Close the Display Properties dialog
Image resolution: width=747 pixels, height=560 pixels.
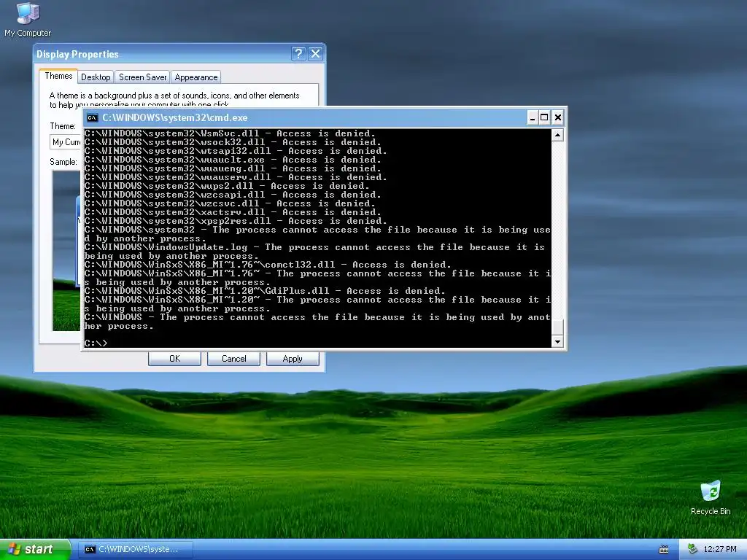point(315,53)
